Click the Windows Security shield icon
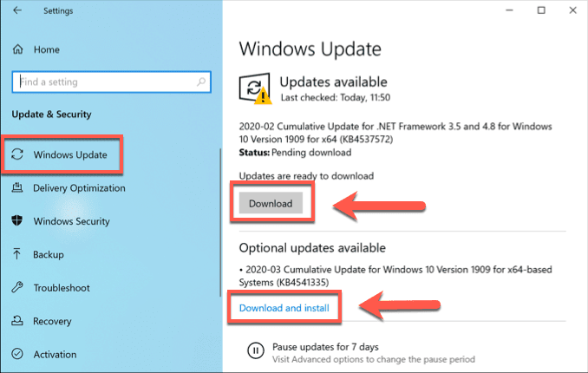 [17, 220]
